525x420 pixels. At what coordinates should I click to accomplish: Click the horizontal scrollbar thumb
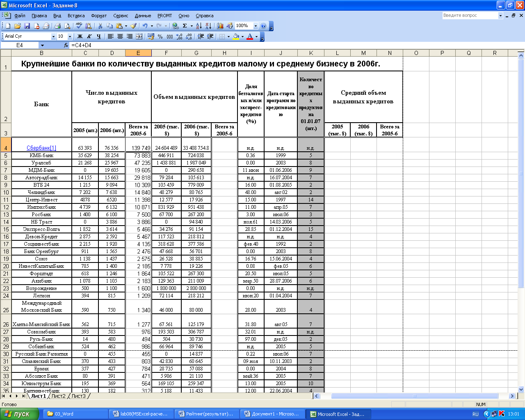pyautogui.click(x=415, y=396)
